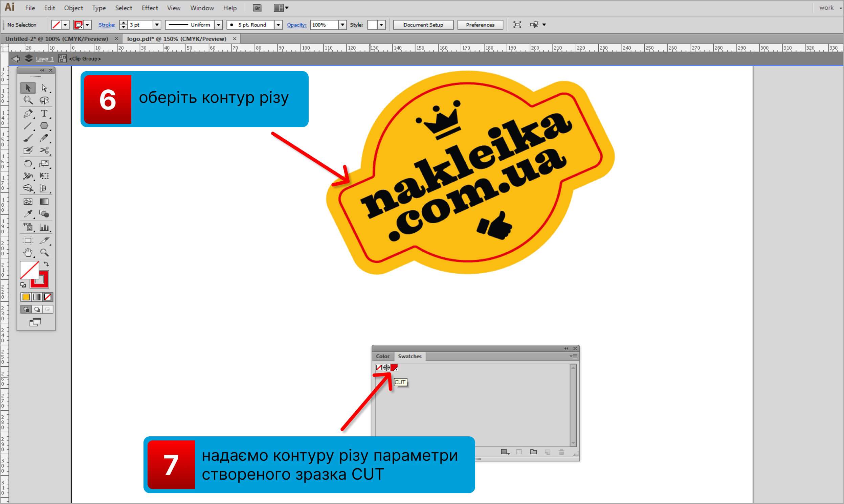
Task: Choose the Shape Builder tool
Action: [x=28, y=188]
